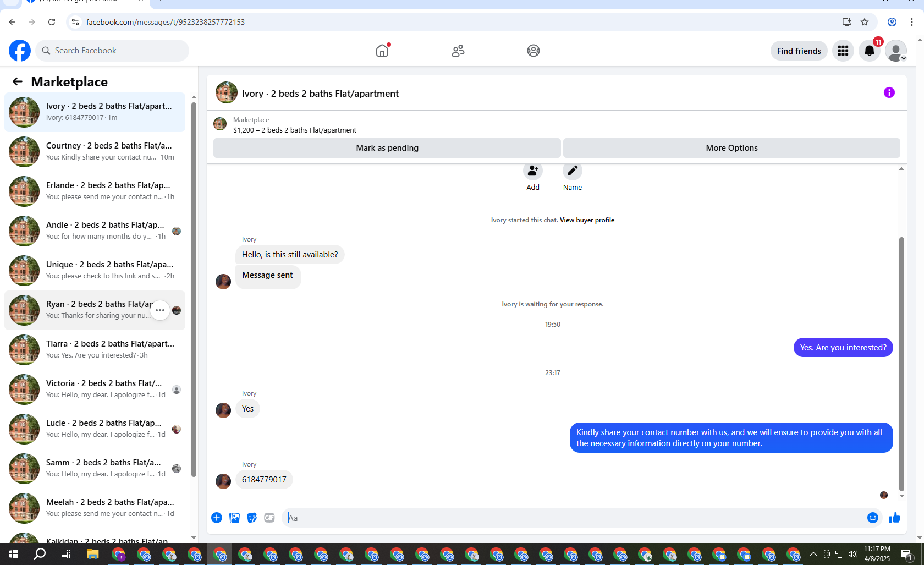This screenshot has width=924, height=565.
Task: Open Unique conversation in list
Action: click(x=95, y=271)
